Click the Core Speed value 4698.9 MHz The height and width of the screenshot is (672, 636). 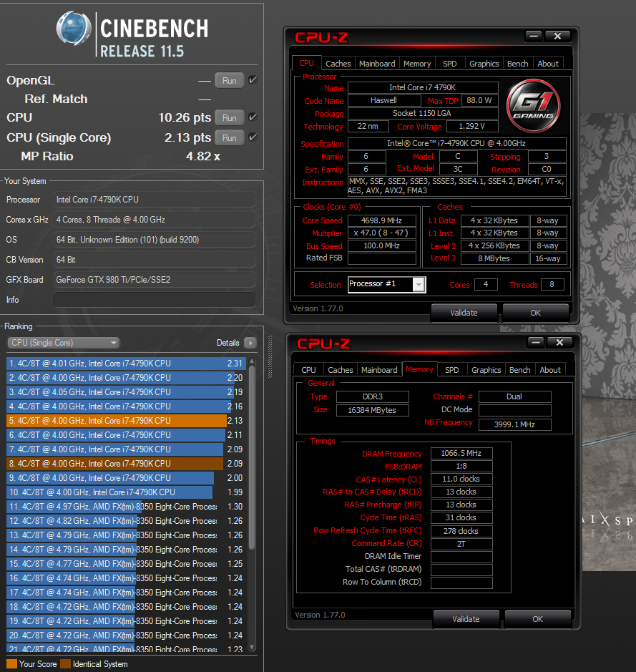point(381,220)
